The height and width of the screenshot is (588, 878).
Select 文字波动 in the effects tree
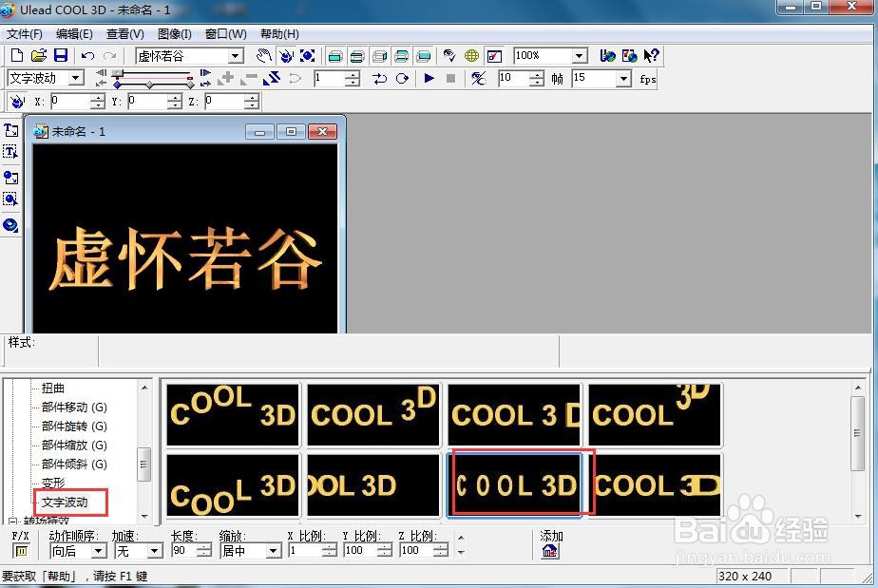65,502
